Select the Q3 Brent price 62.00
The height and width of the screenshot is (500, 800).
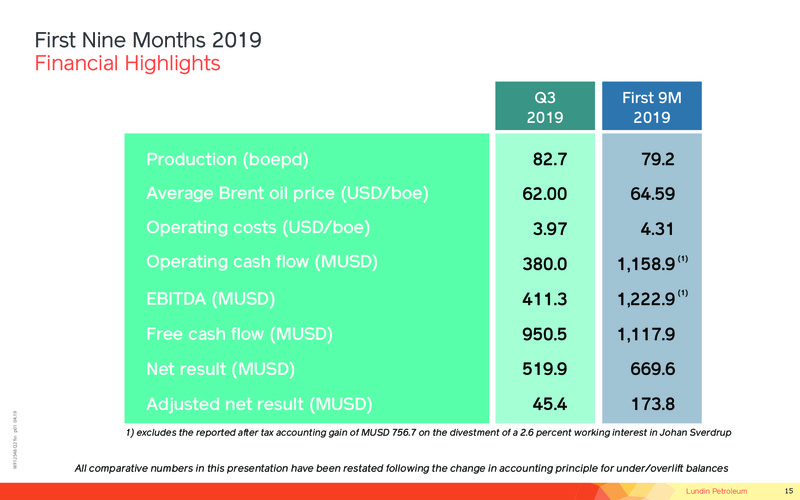544,194
